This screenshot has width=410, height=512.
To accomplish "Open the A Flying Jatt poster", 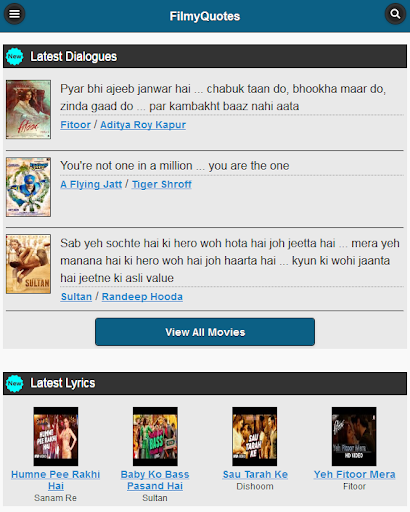I will pos(28,187).
